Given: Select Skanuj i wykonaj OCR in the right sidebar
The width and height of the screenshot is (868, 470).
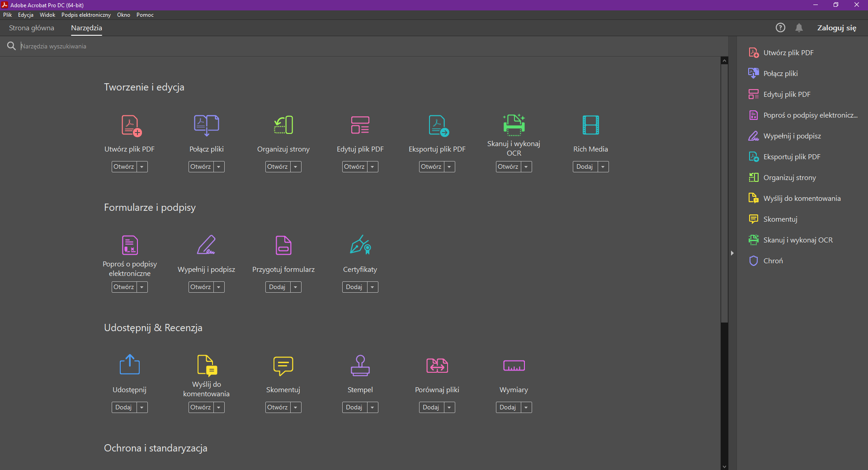Looking at the screenshot, I should 798,240.
